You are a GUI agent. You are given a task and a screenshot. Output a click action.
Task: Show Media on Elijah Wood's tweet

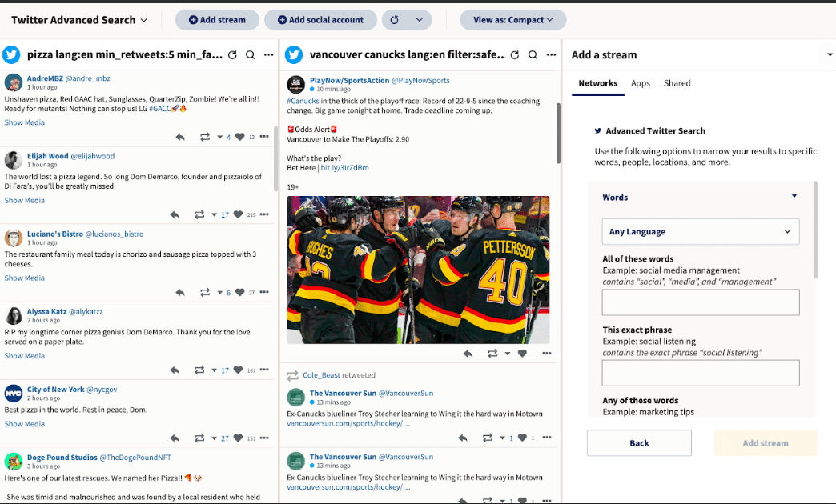pyautogui.click(x=25, y=200)
